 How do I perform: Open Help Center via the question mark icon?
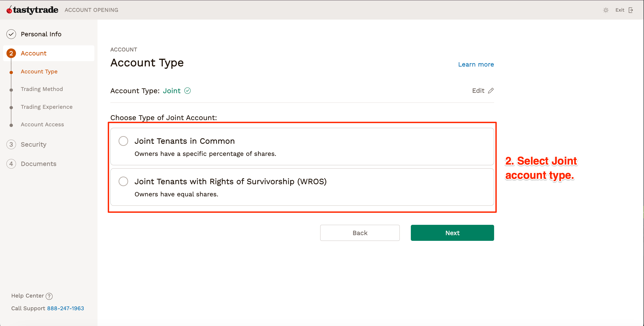[49, 296]
